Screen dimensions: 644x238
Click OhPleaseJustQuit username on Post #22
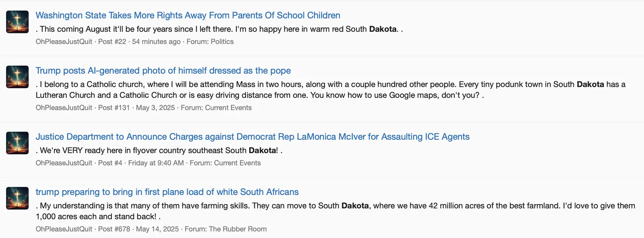(64, 41)
